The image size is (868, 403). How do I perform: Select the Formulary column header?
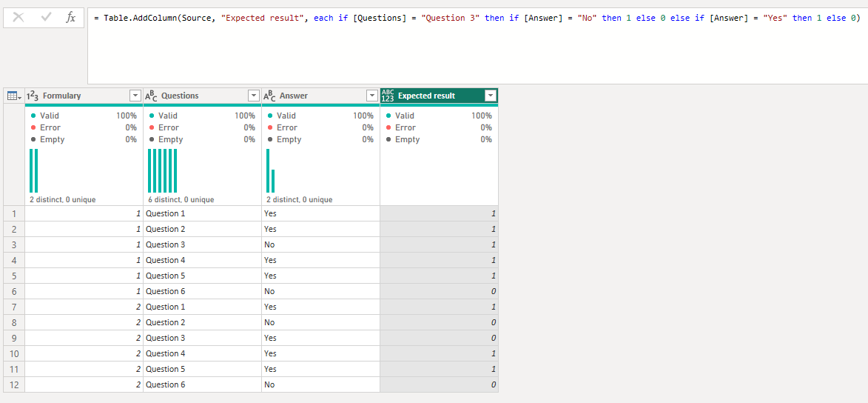[x=84, y=96]
